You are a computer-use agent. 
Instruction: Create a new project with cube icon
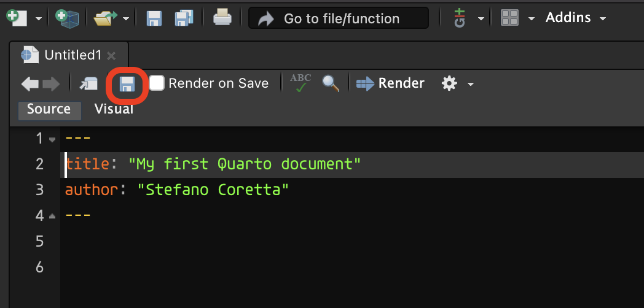click(x=66, y=18)
